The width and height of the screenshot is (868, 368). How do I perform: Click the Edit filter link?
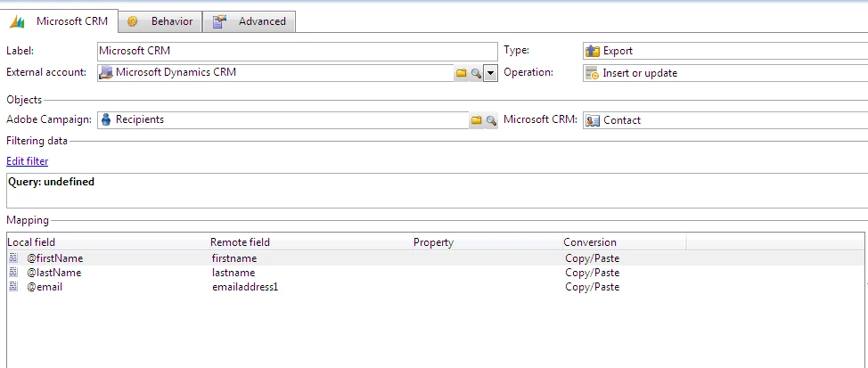coord(27,161)
